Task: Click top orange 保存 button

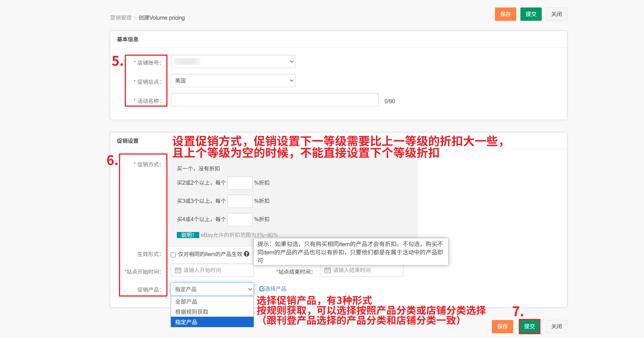Action: (x=505, y=14)
